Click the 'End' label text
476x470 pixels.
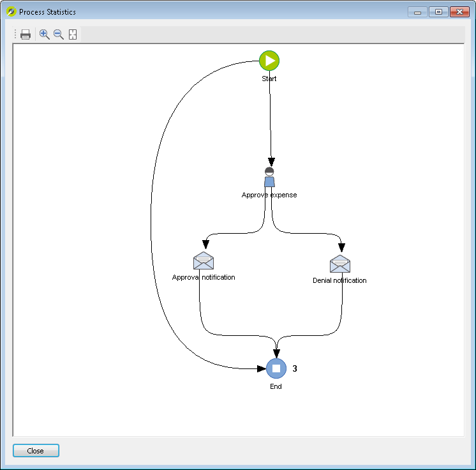pos(276,386)
